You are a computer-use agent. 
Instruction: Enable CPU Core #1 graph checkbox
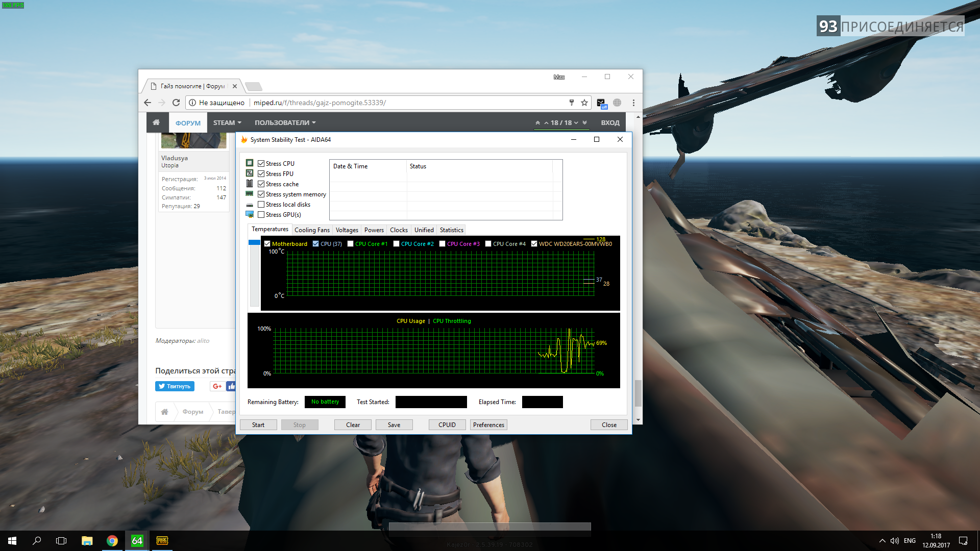click(351, 244)
